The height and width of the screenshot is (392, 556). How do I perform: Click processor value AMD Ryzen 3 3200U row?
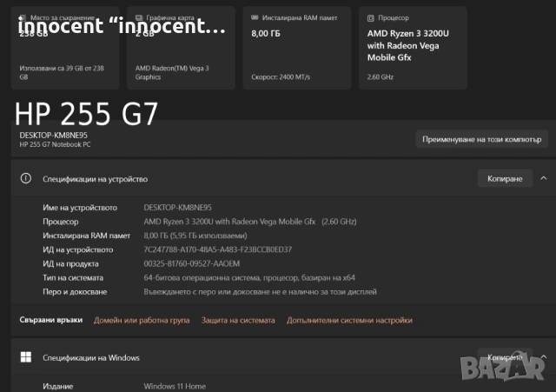[250, 222]
